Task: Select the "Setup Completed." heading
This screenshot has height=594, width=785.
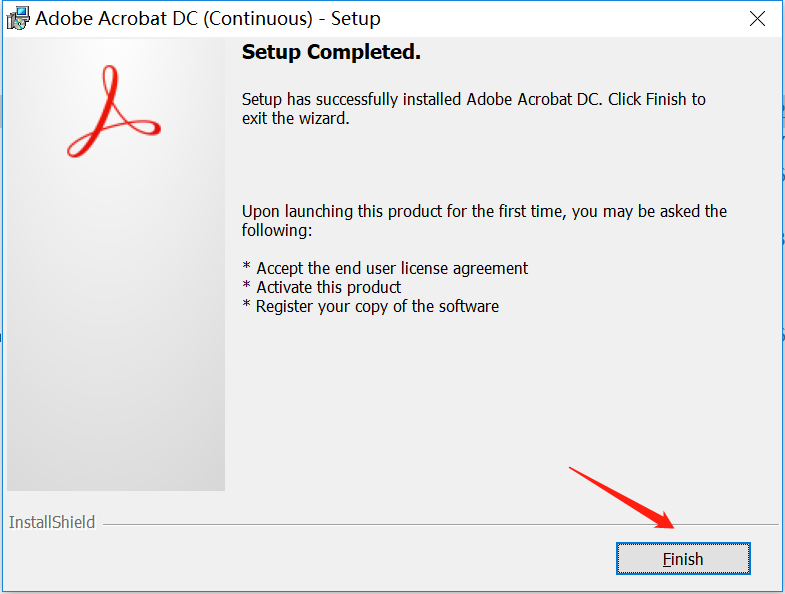Action: tap(331, 52)
